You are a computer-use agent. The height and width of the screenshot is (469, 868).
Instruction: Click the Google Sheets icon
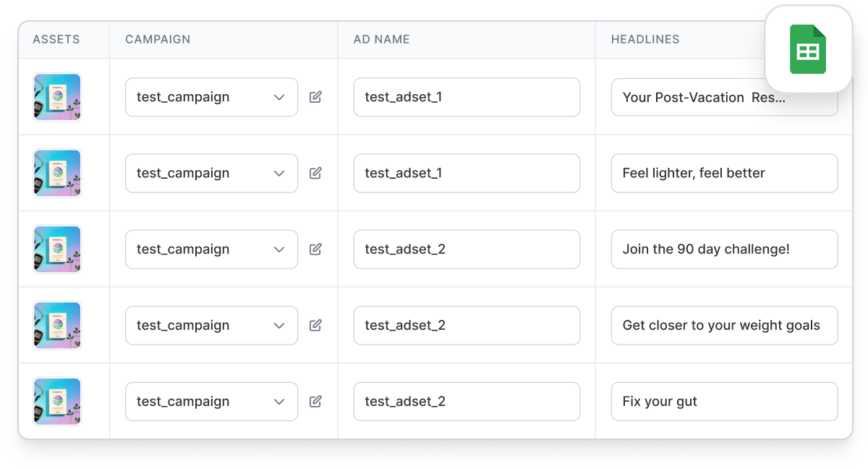808,49
